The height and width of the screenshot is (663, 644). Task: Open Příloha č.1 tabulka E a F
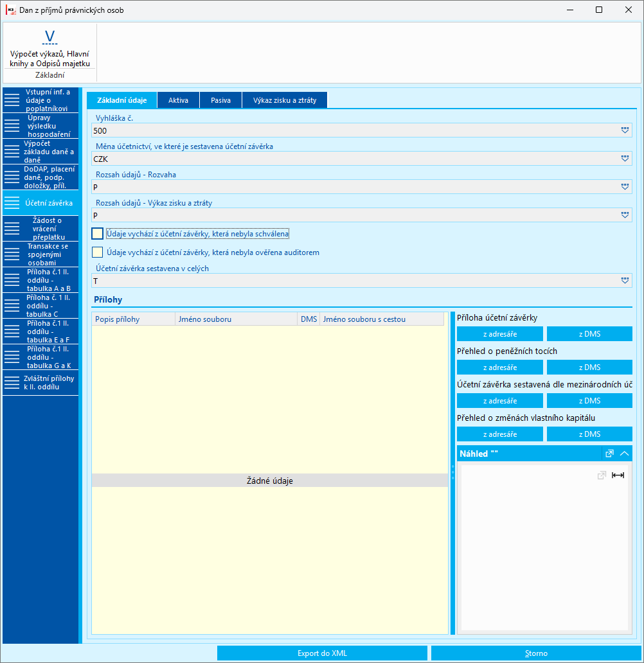40,331
